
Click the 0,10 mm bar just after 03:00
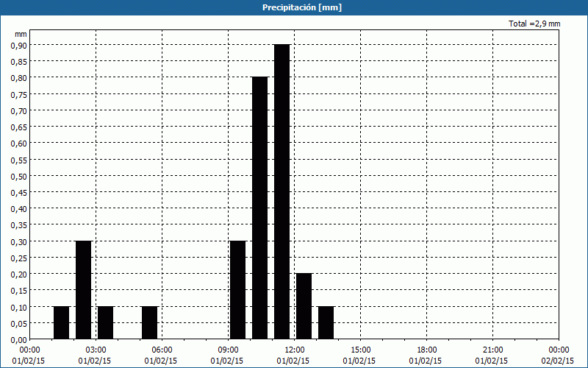105,322
